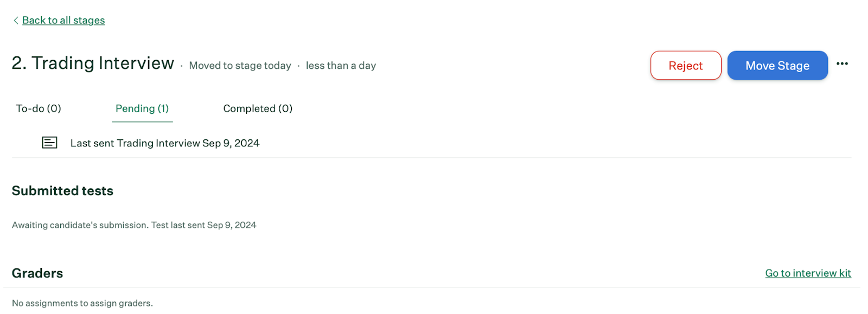Click the back chevron arrow icon
868x314 pixels.
16,21
